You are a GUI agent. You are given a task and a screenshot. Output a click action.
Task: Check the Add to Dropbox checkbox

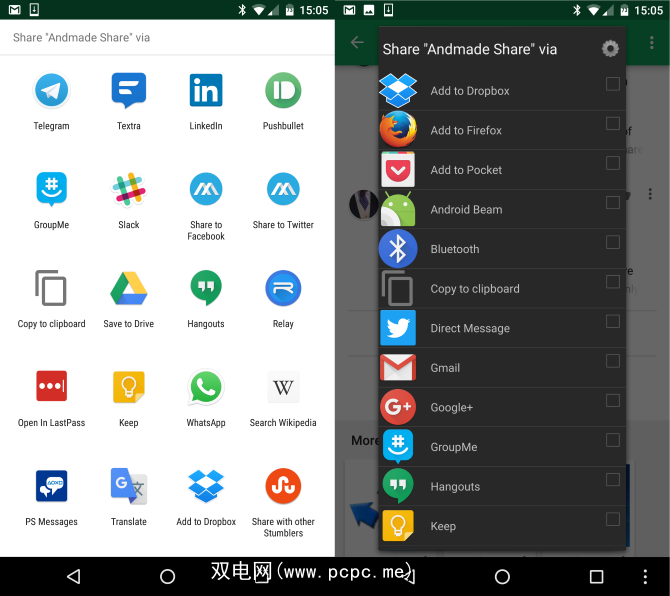(x=613, y=84)
